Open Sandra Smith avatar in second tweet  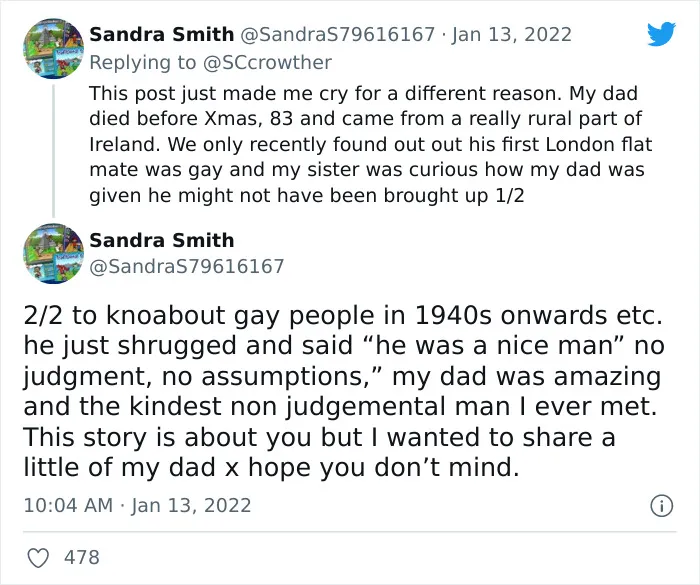pos(53,254)
